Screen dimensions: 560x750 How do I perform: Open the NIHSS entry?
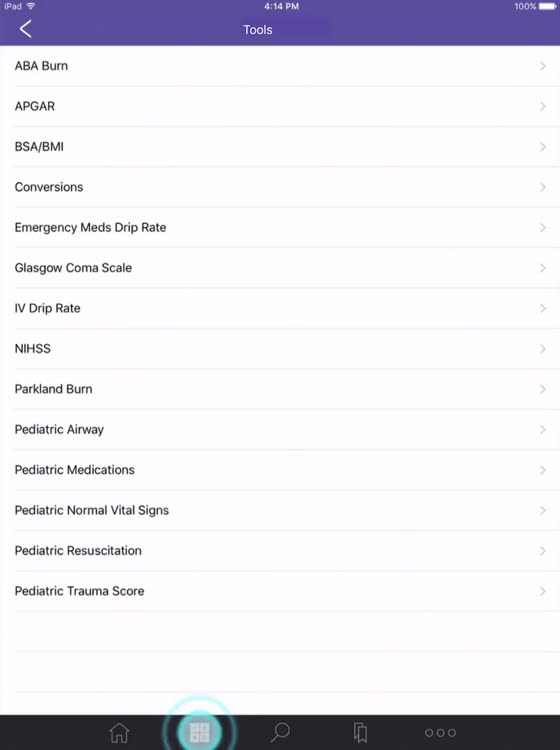[280, 349]
